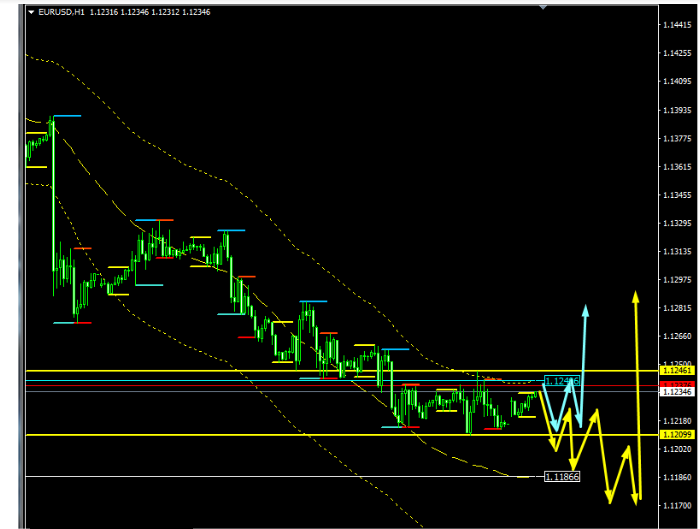
Task: Click the white 1.11866 level label
Action: pyautogui.click(x=559, y=477)
